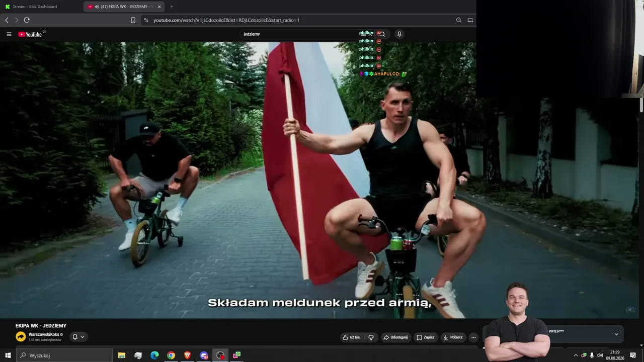The width and height of the screenshot is (644, 362).
Task: Like the video with 62 tys. likes
Action: (x=352, y=337)
